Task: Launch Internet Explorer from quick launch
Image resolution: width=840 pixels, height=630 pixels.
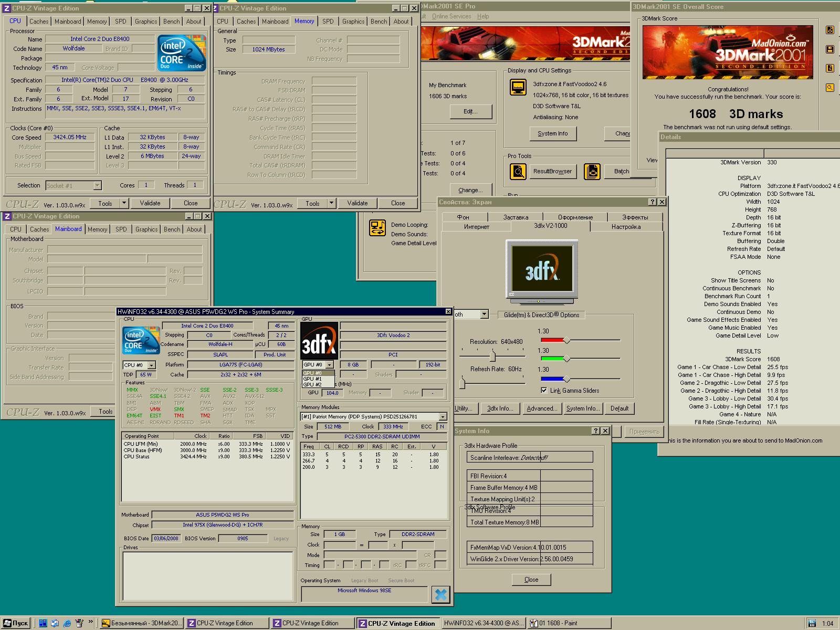Action: coord(67,623)
